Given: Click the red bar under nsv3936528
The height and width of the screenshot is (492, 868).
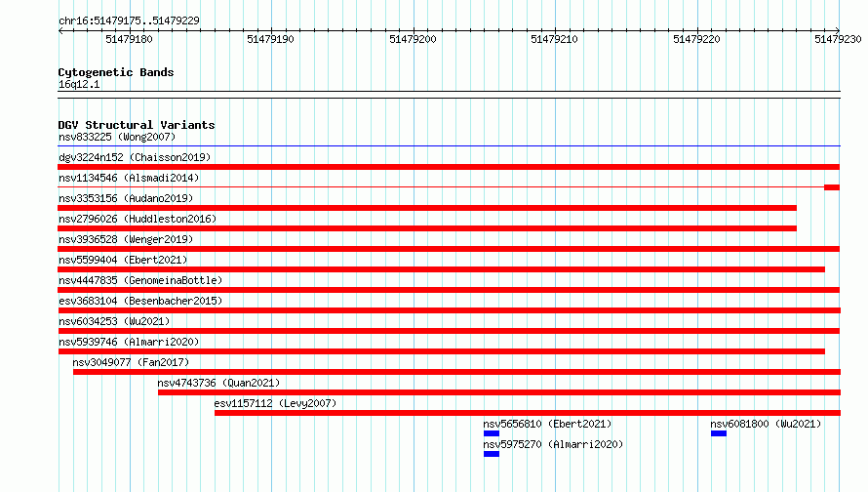Looking at the screenshot, I should [449, 249].
